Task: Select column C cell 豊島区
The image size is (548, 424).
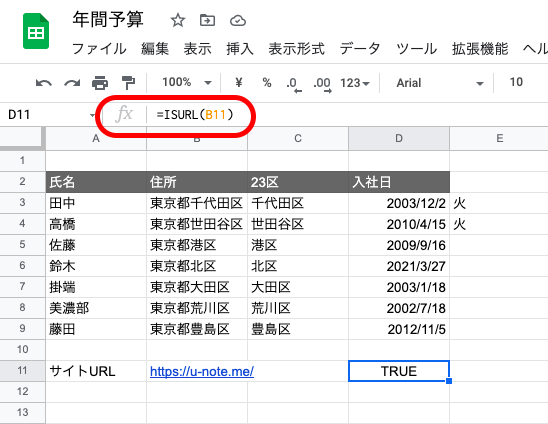Action: [x=298, y=329]
